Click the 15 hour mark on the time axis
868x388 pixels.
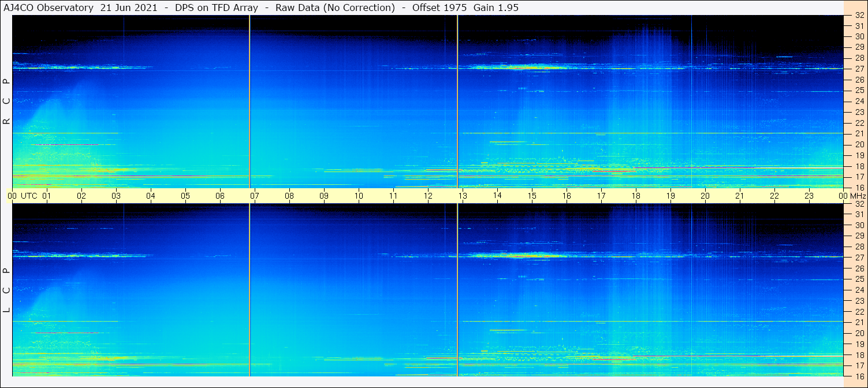532,196
